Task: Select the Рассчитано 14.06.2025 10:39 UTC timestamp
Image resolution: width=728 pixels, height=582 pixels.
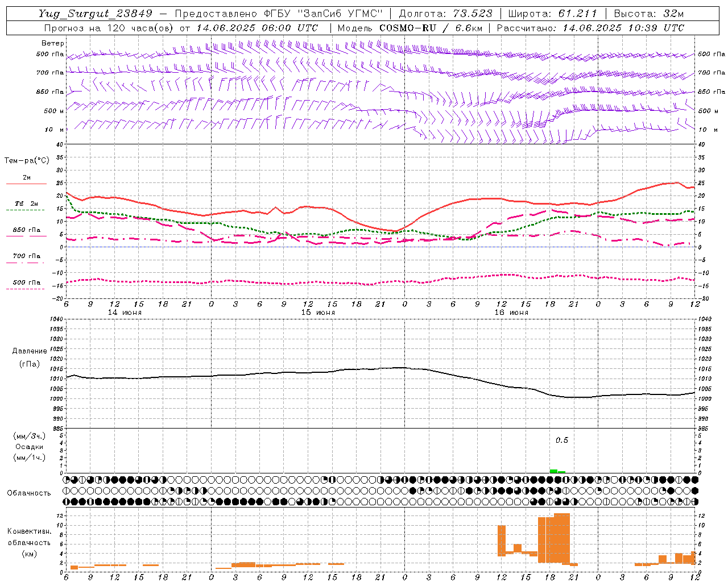Action: [590, 28]
